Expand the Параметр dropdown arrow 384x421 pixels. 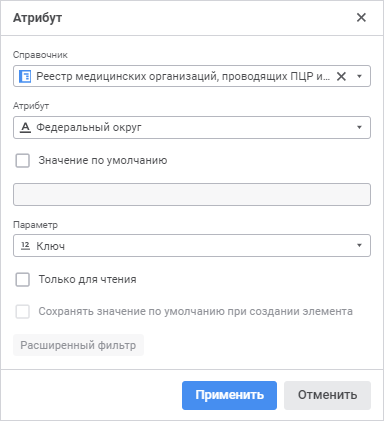click(x=359, y=246)
